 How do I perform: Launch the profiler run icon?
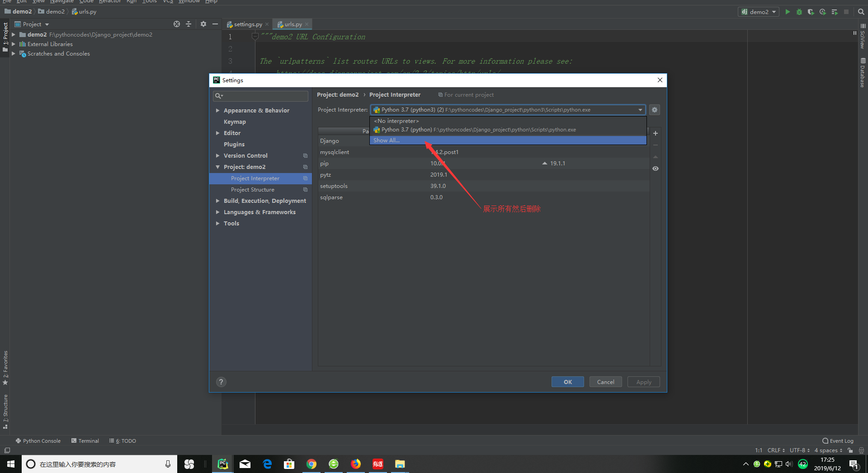click(x=823, y=12)
